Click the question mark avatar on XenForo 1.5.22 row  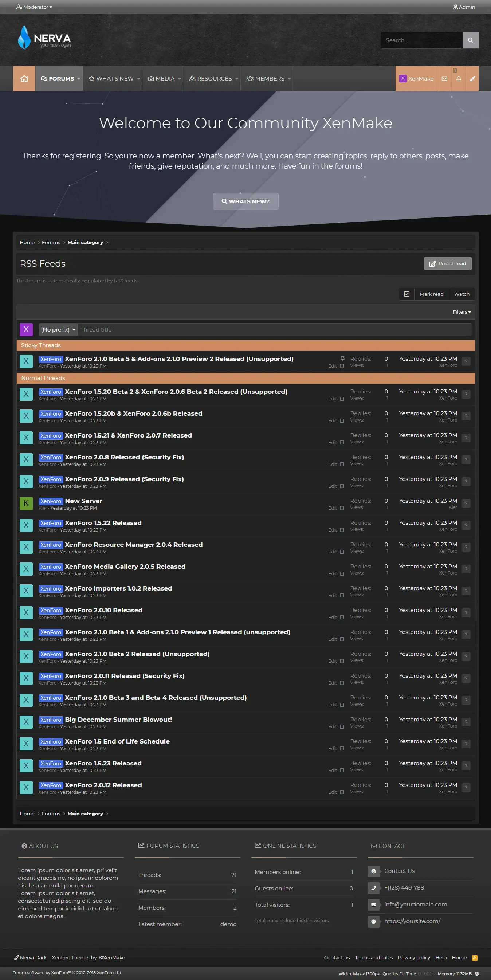coord(466,525)
